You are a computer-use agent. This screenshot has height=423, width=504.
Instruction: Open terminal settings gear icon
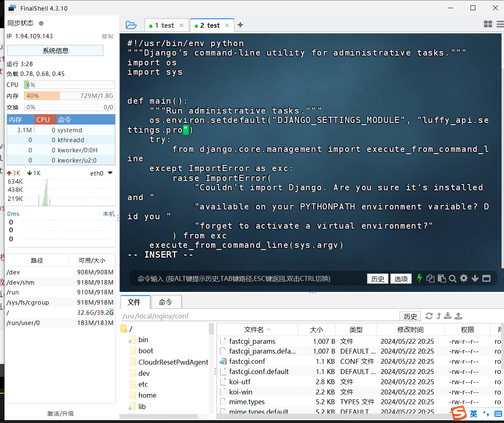click(464, 278)
